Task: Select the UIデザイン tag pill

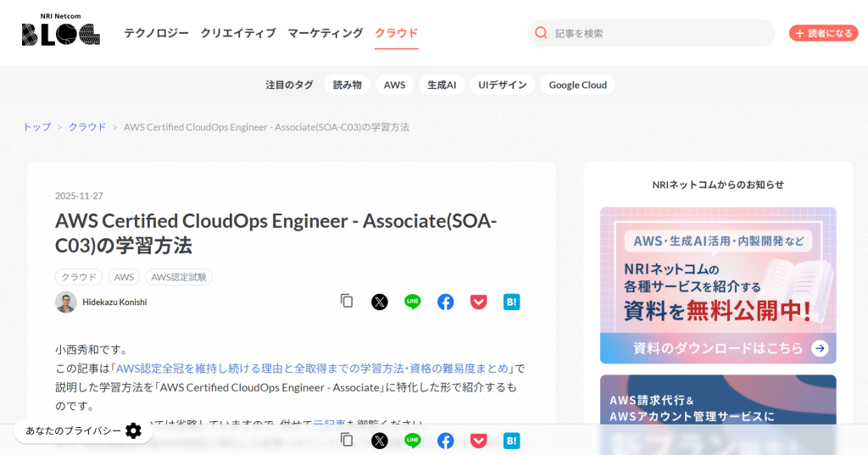Action: tap(503, 85)
